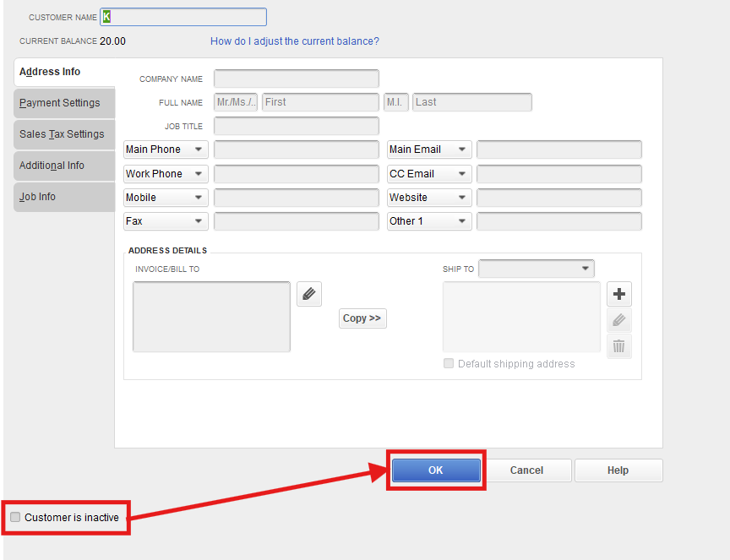This screenshot has height=560, width=730.
Task: Click into the Company Name field
Action: [x=296, y=79]
